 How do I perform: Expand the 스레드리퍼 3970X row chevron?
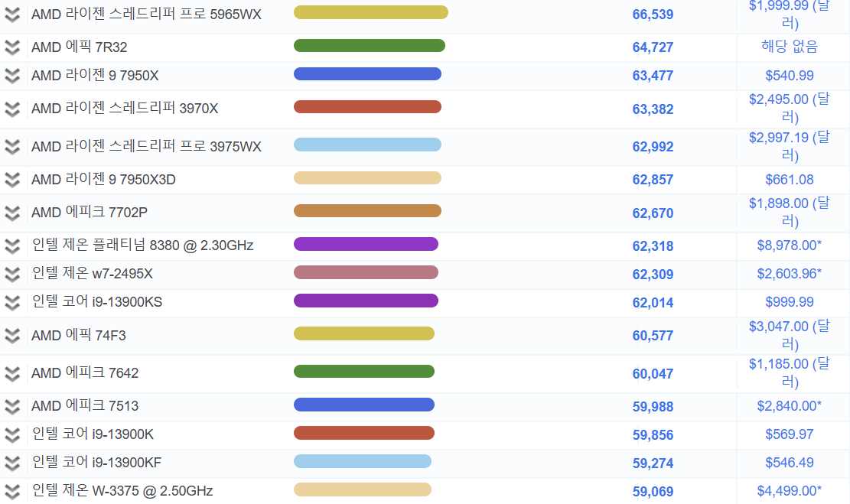pyautogui.click(x=12, y=109)
